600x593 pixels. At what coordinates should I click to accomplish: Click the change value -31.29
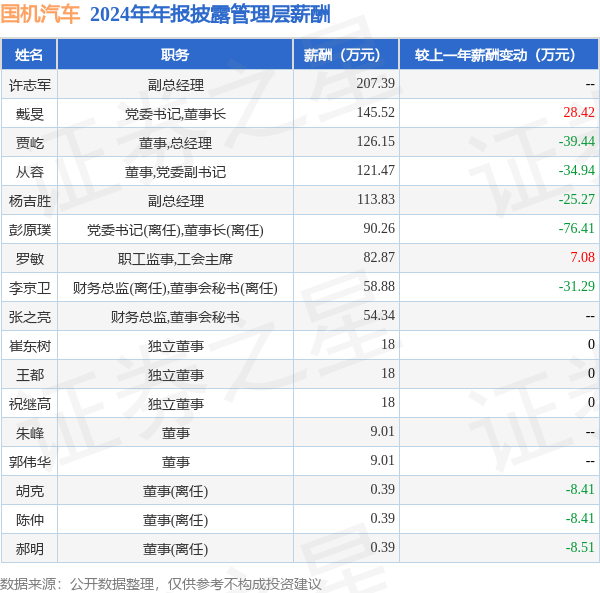tap(576, 287)
